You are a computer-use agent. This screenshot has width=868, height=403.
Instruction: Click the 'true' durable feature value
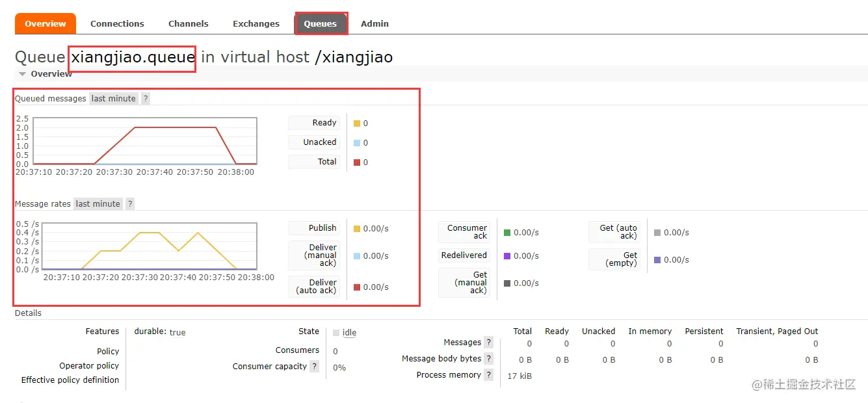pyautogui.click(x=178, y=332)
